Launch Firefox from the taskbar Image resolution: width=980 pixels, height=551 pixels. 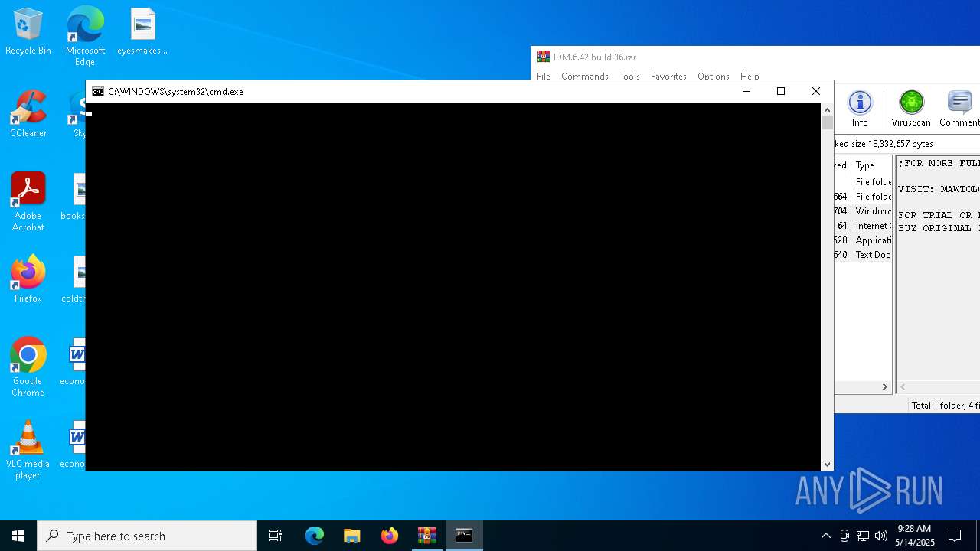tap(390, 536)
